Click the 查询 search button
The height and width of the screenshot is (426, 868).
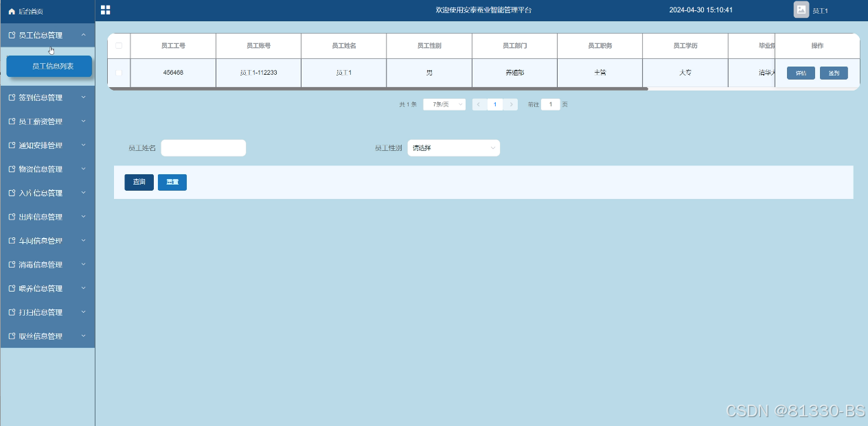click(139, 182)
